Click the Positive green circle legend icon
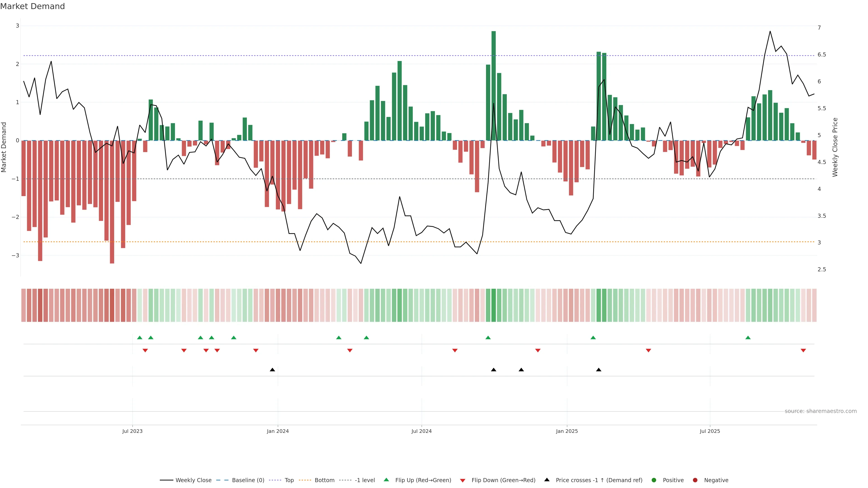Image resolution: width=868 pixels, height=488 pixels. click(654, 480)
